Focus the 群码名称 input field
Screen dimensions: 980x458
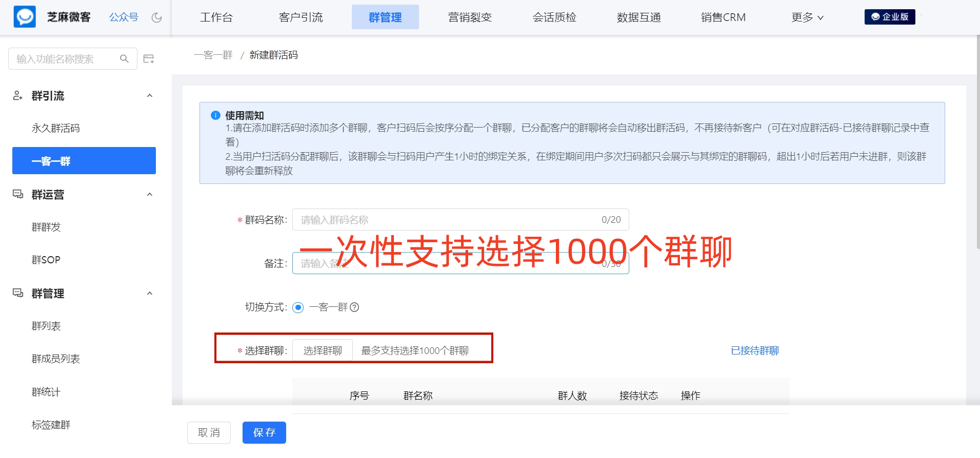[x=461, y=220]
